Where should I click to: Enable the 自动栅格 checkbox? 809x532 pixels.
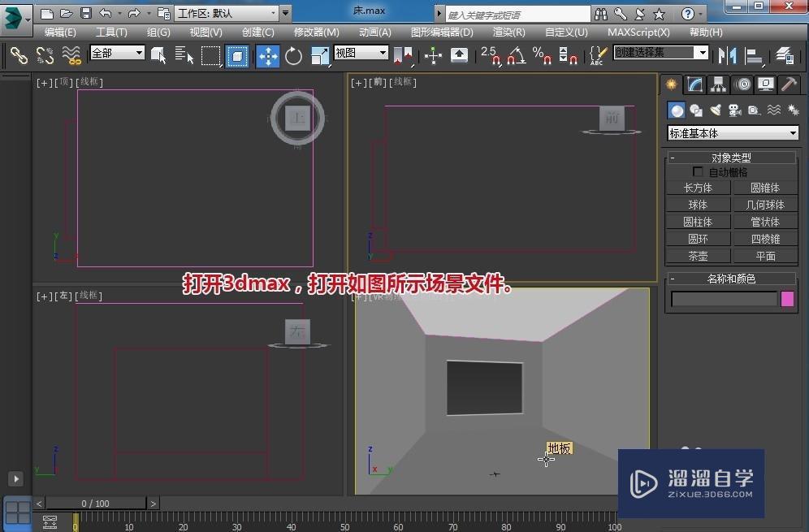(x=698, y=172)
